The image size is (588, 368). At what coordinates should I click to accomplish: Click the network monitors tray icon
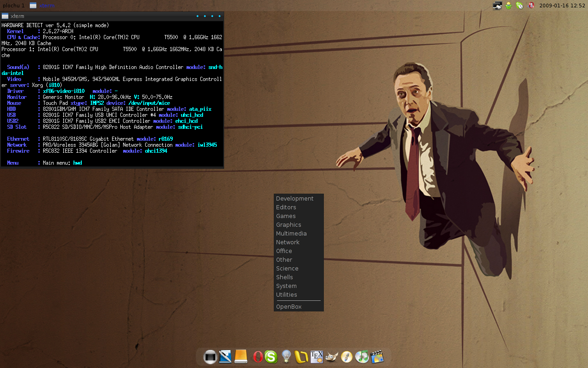click(497, 6)
